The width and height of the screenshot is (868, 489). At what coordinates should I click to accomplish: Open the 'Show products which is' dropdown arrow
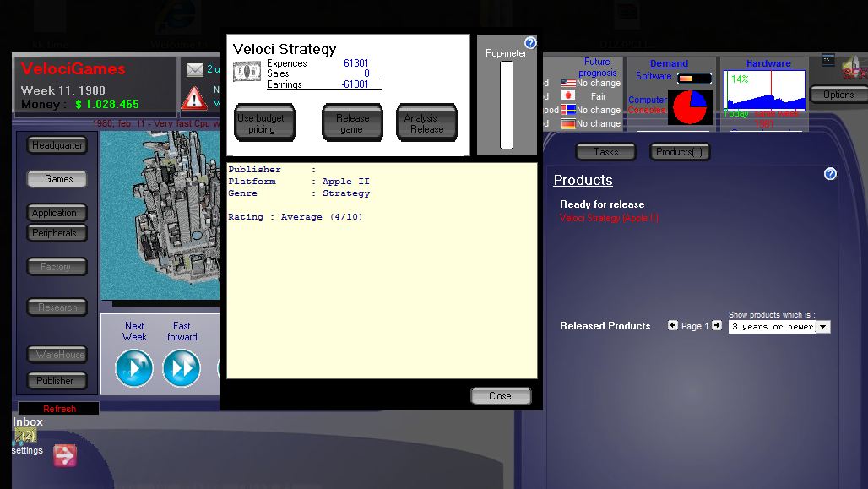click(823, 327)
